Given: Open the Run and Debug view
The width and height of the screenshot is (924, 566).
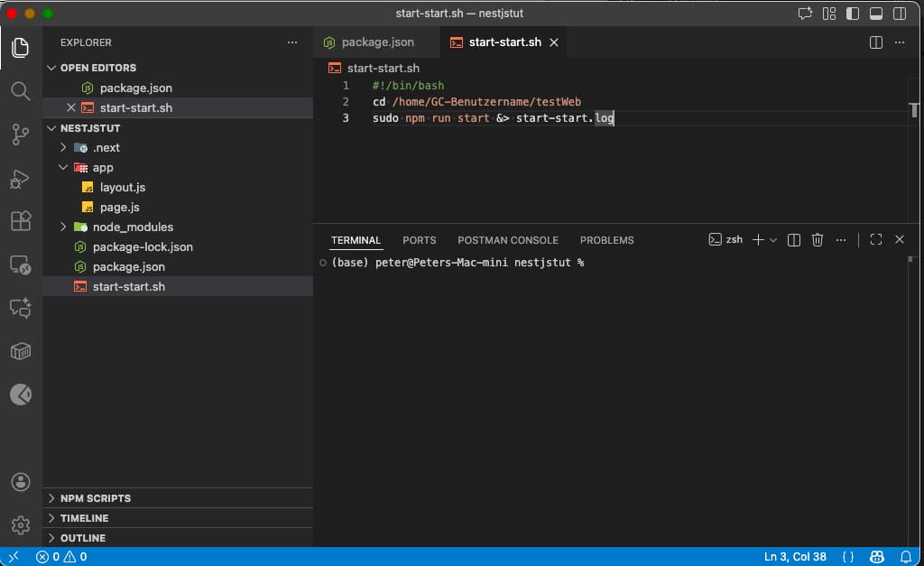Looking at the screenshot, I should (x=20, y=178).
